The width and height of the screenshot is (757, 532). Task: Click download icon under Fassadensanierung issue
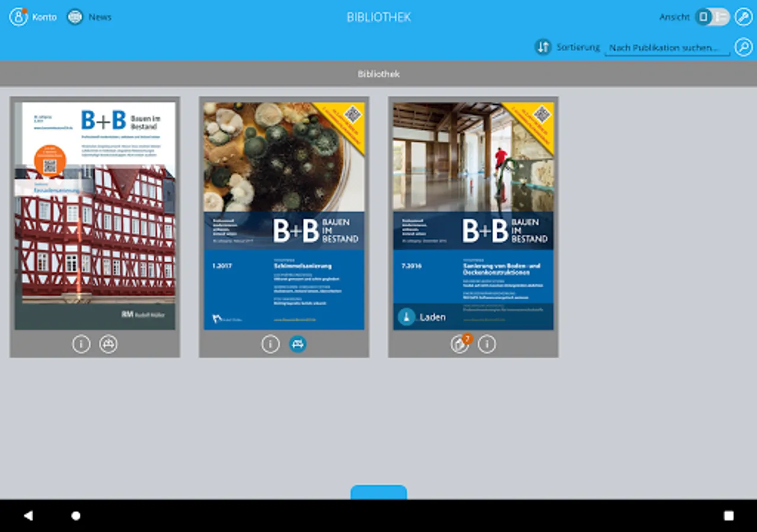pos(108,343)
